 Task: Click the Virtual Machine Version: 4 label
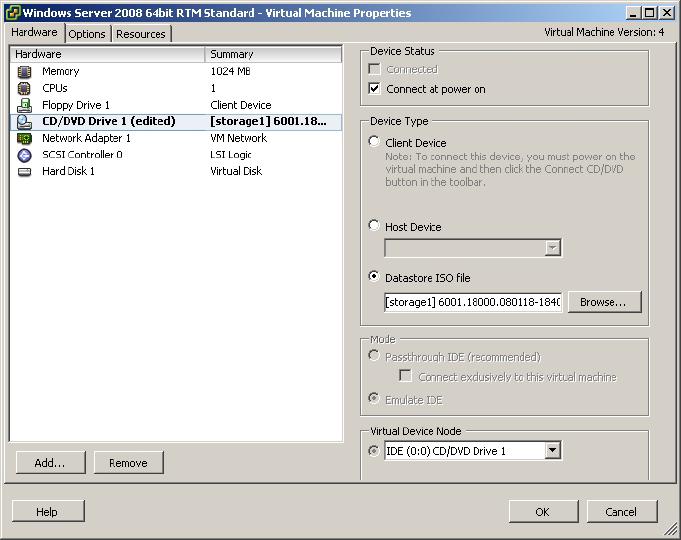604,32
